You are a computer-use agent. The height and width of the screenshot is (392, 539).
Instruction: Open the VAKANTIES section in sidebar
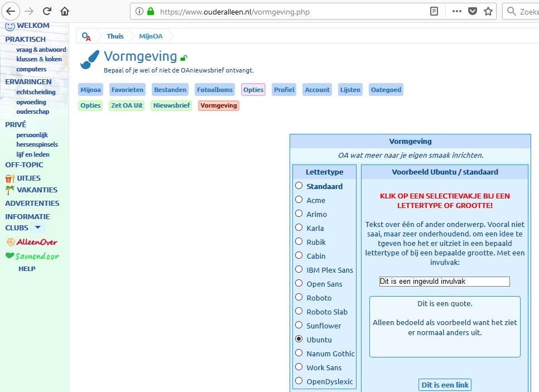37,190
